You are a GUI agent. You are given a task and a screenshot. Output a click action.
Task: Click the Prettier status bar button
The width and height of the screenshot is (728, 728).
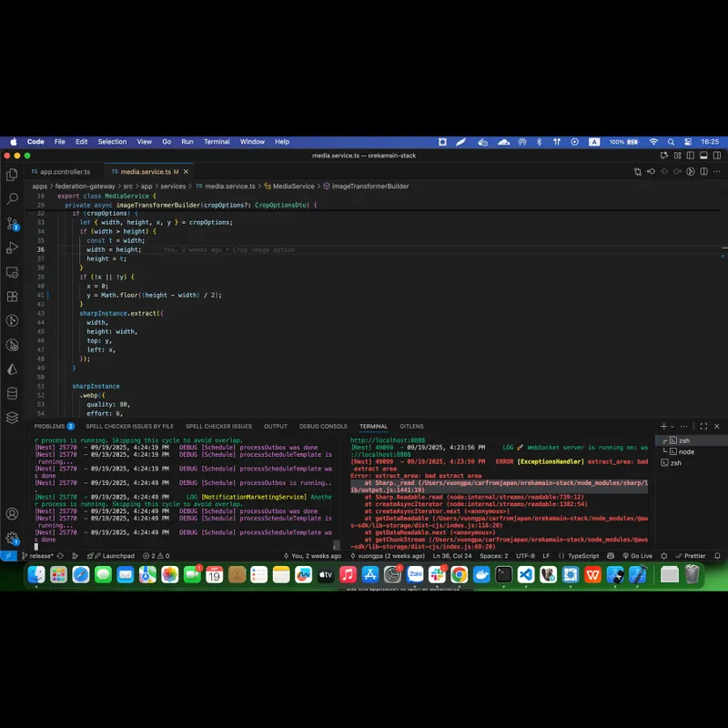click(693, 556)
